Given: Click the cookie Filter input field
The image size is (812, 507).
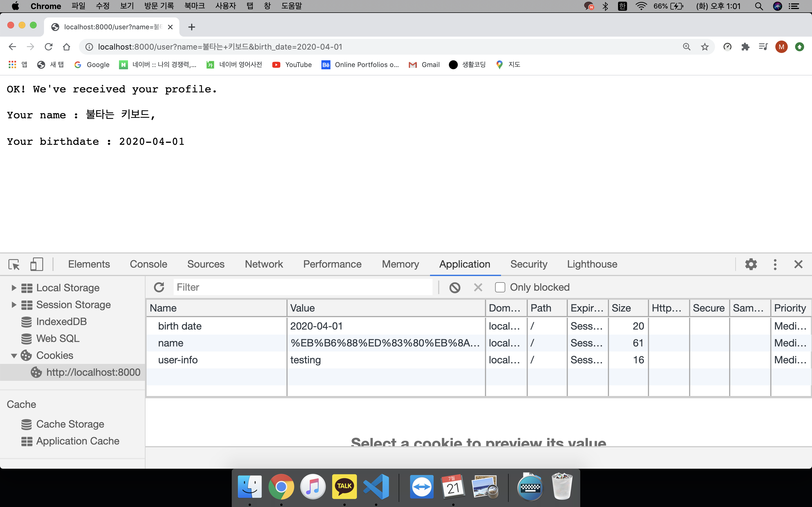Looking at the screenshot, I should point(302,287).
